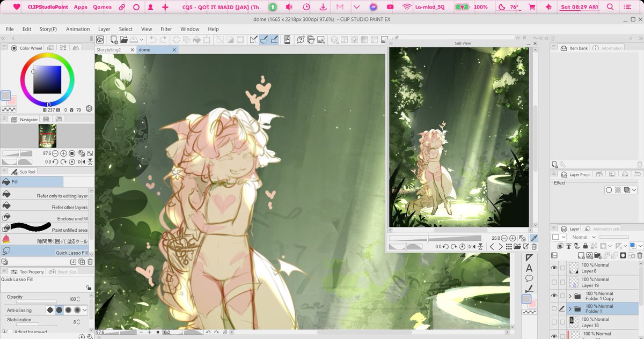
Task: Click Navigator canvas thumbnail
Action: (x=47, y=136)
